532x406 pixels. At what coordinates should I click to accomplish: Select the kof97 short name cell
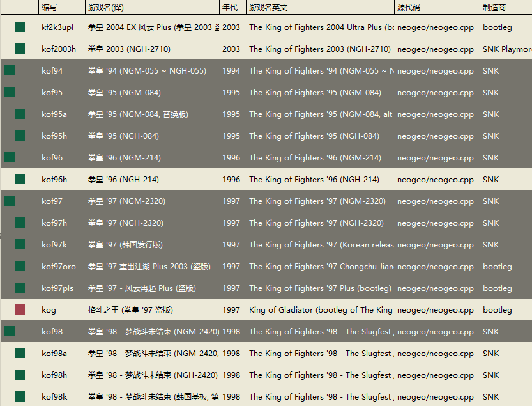(x=52, y=201)
